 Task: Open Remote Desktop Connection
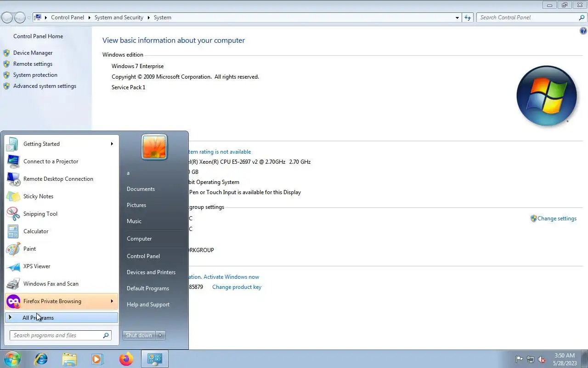(x=62, y=179)
